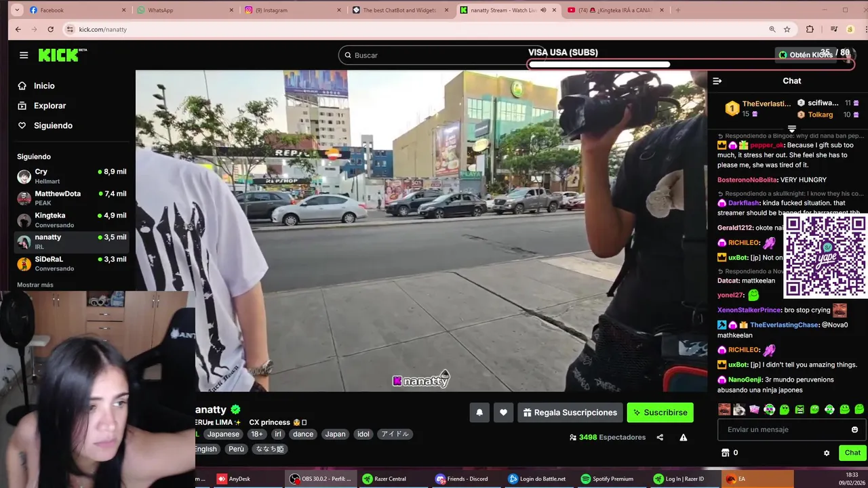This screenshot has height=488, width=868.
Task: Open Cry's channel in Siguiendo list
Action: tap(72, 176)
